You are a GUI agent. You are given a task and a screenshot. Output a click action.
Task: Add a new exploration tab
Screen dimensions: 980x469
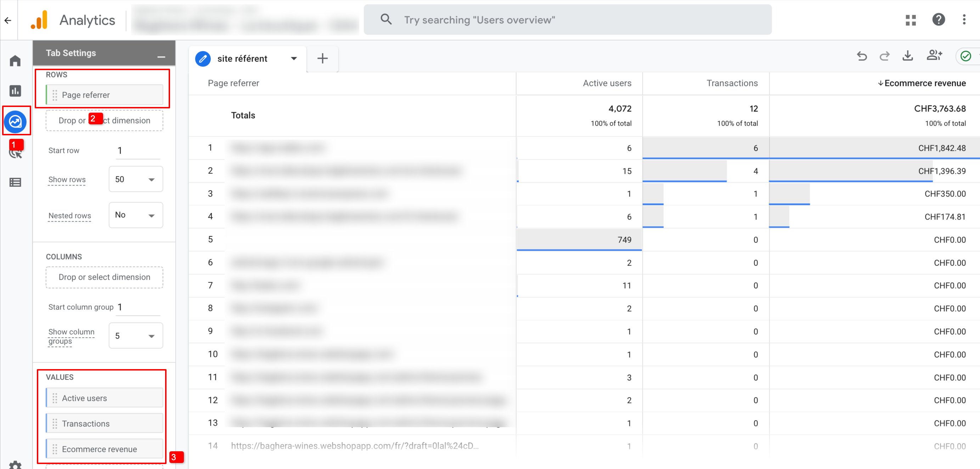pos(322,58)
